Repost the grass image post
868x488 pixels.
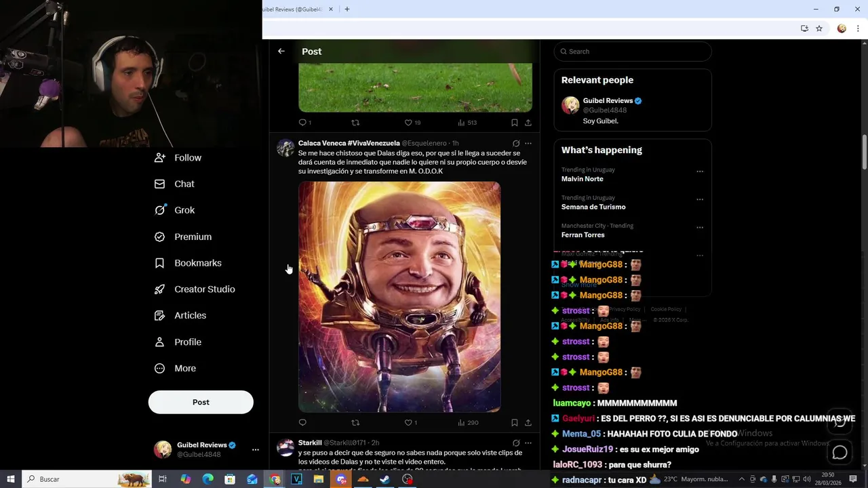coord(355,123)
